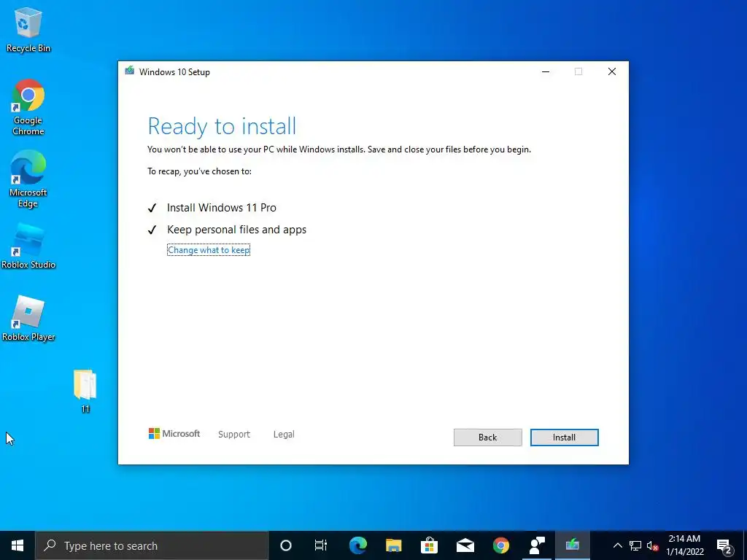The height and width of the screenshot is (560, 747).
Task: Open the Change what to keep link
Action: pos(209,250)
